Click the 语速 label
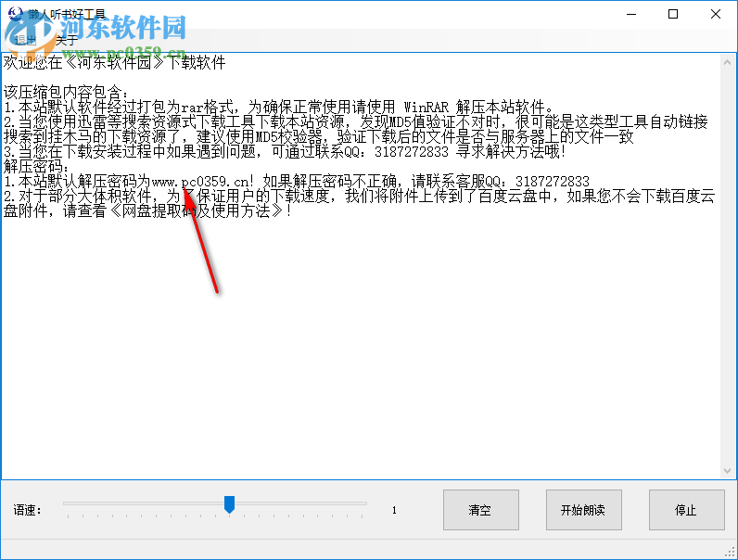The width and height of the screenshot is (738, 560). (27, 510)
